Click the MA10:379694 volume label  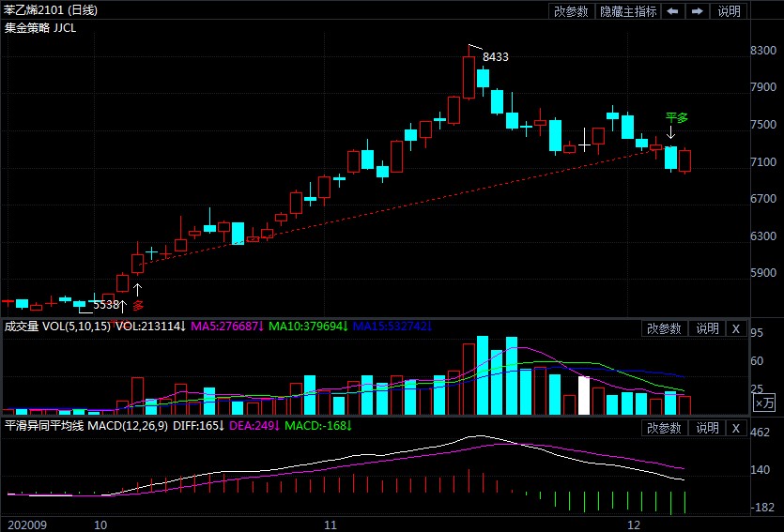[x=308, y=327]
